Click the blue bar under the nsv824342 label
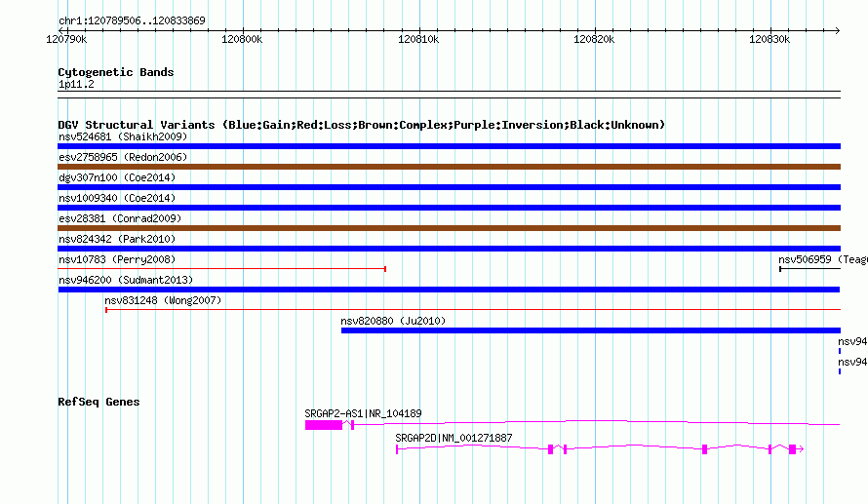Viewport: 868px width, 504px height. click(449, 249)
